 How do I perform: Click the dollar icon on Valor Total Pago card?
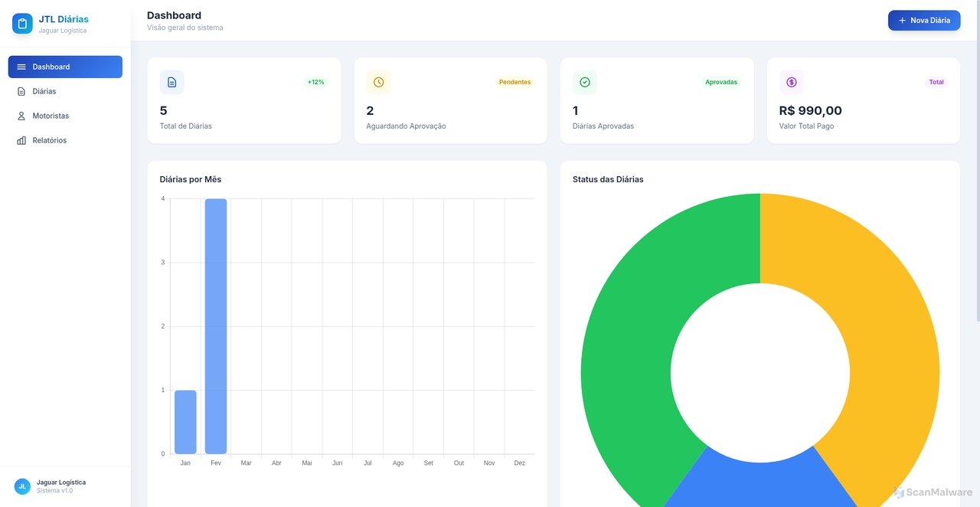click(x=792, y=82)
